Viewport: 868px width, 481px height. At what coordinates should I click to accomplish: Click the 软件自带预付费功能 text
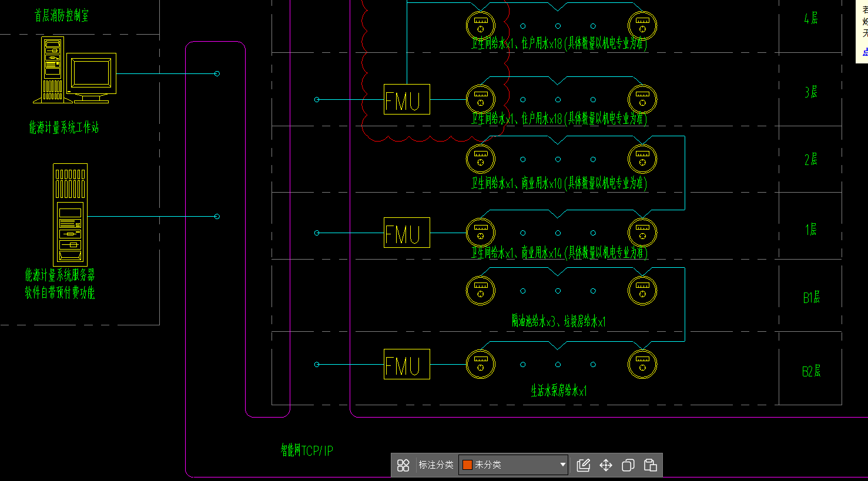[x=60, y=292]
